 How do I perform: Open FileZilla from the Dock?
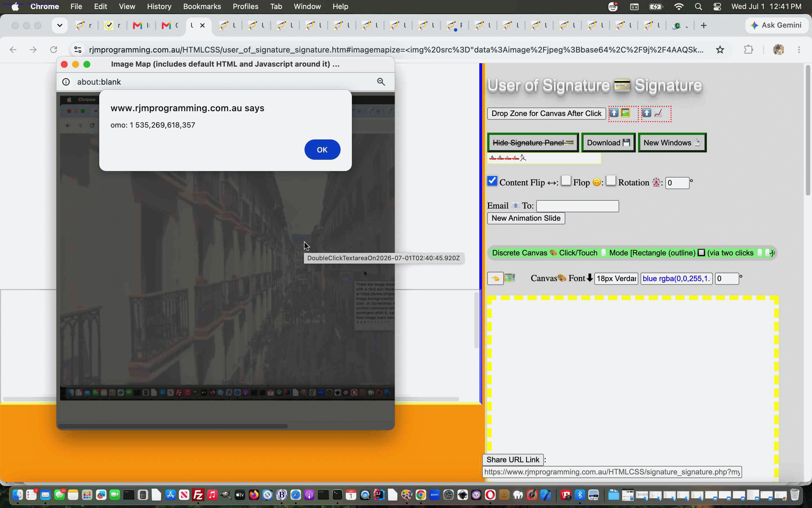[198, 495]
